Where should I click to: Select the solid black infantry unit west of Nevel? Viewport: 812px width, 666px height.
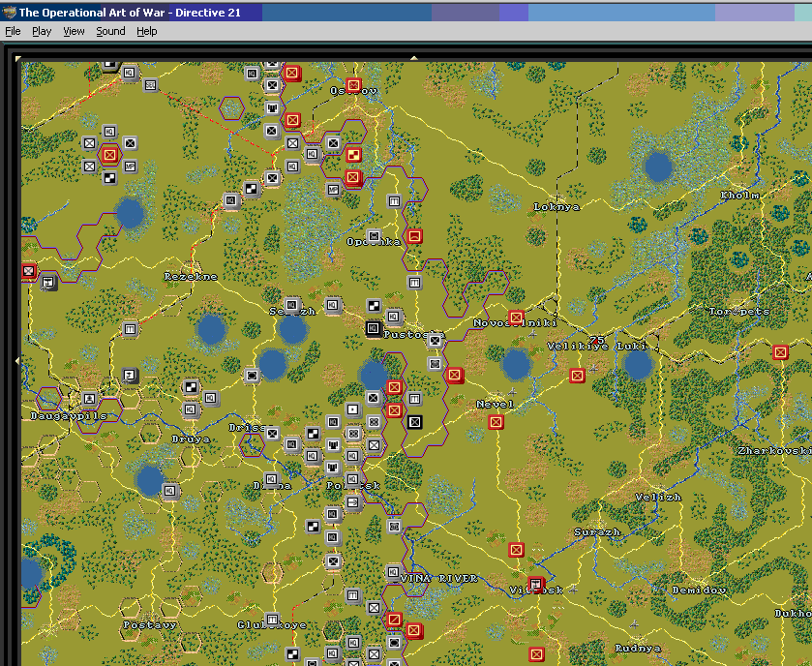414,422
